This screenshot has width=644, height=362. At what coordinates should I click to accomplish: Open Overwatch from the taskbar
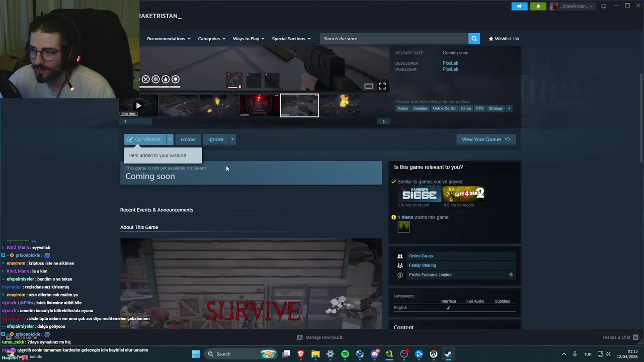click(x=433, y=354)
